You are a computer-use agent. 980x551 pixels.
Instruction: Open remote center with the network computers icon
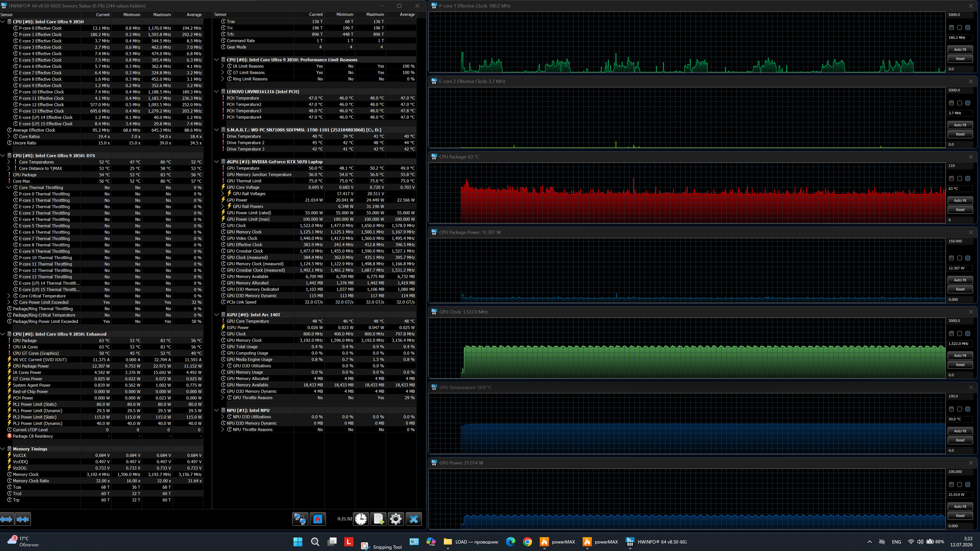point(300,519)
